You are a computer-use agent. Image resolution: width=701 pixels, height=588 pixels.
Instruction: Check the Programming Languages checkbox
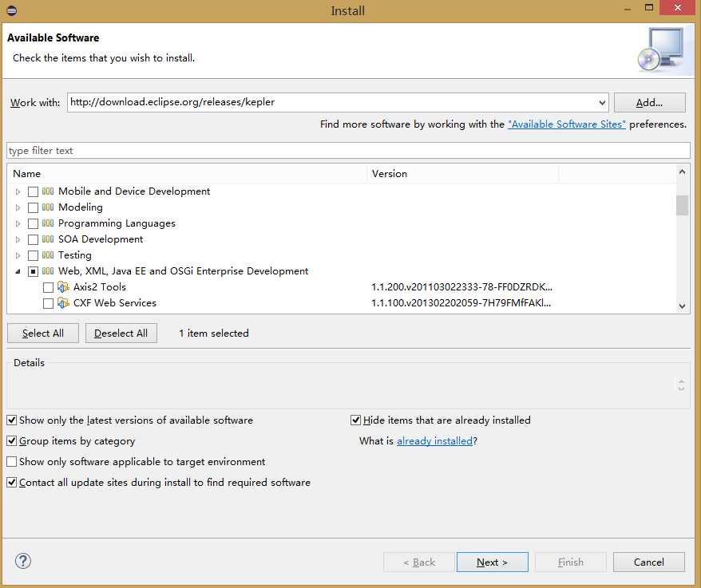coord(33,223)
